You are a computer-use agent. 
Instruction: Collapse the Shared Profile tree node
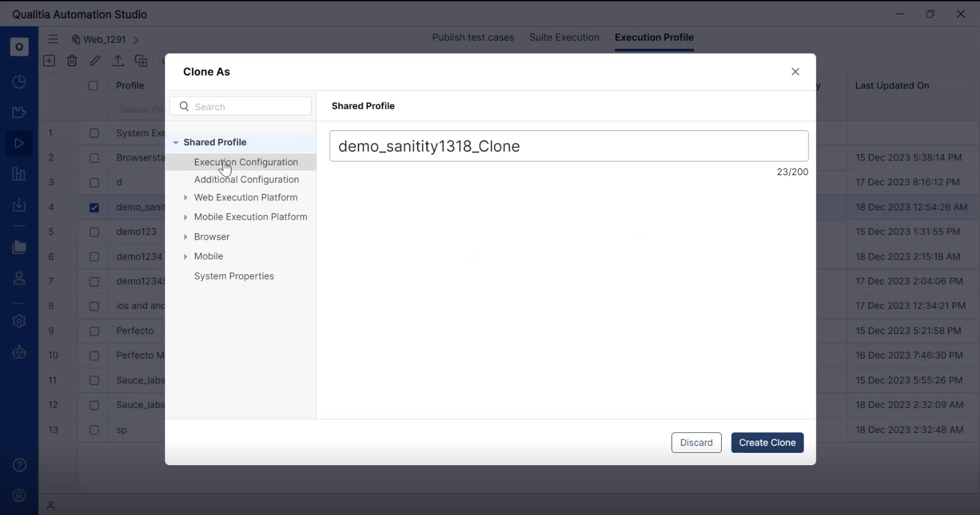tap(176, 142)
